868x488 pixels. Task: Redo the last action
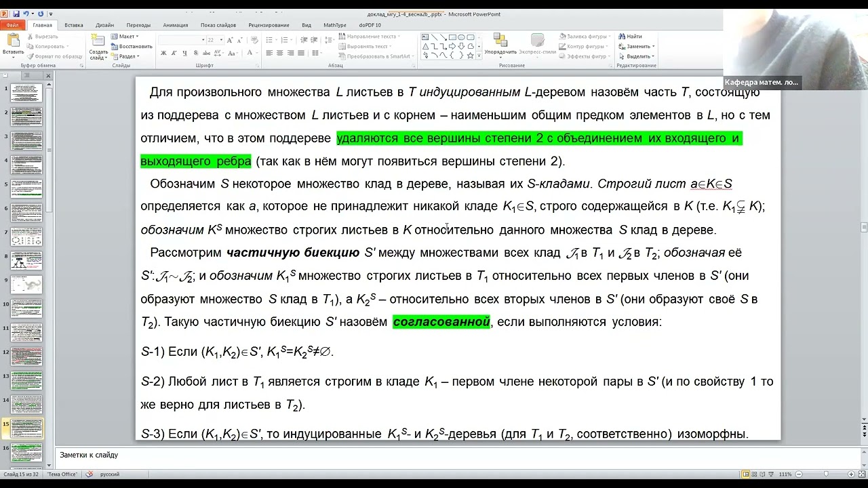click(x=41, y=14)
